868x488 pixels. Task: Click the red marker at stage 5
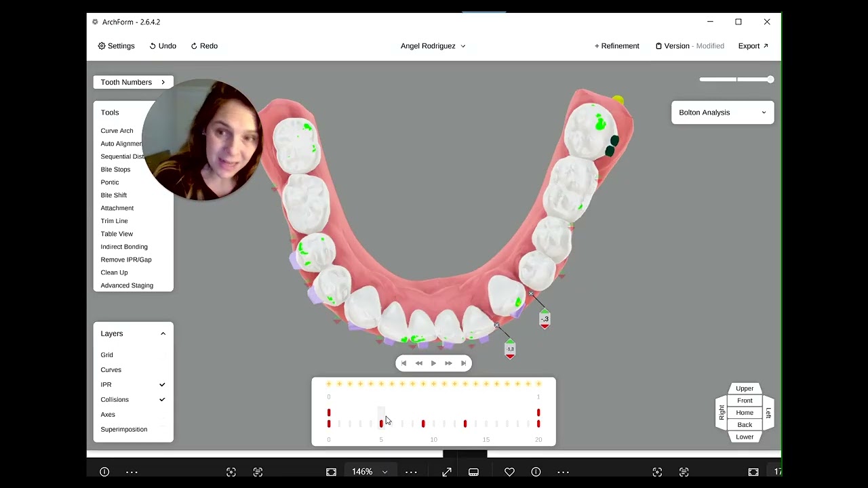(x=381, y=424)
